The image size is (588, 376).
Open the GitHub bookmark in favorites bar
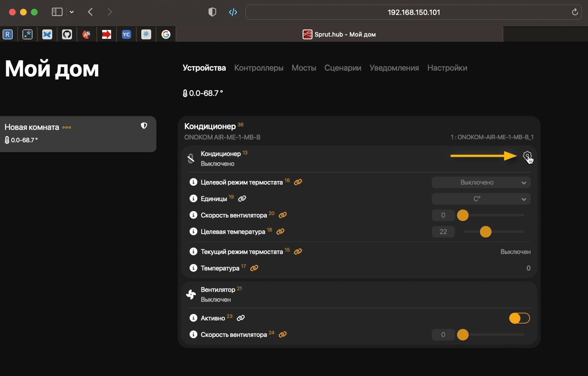67,35
